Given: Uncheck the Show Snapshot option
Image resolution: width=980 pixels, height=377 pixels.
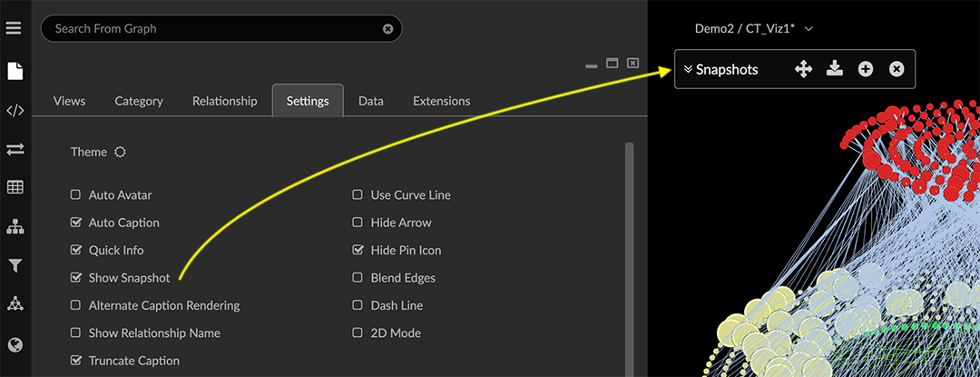Looking at the screenshot, I should coord(76,278).
